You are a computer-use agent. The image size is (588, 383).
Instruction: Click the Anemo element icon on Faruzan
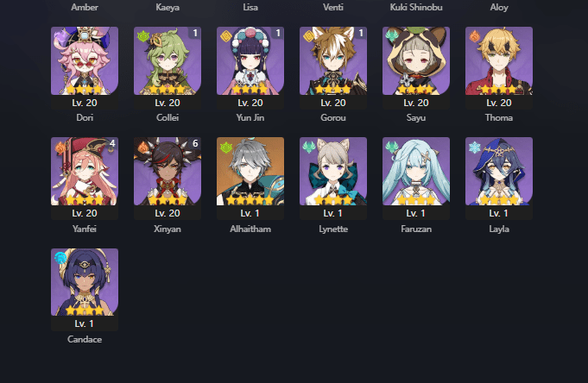click(392, 148)
